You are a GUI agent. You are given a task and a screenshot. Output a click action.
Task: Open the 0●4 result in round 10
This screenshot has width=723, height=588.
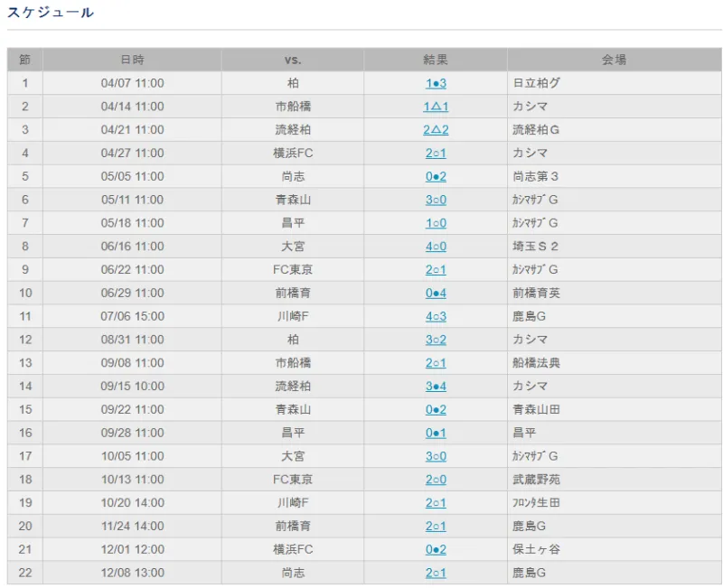pos(436,293)
